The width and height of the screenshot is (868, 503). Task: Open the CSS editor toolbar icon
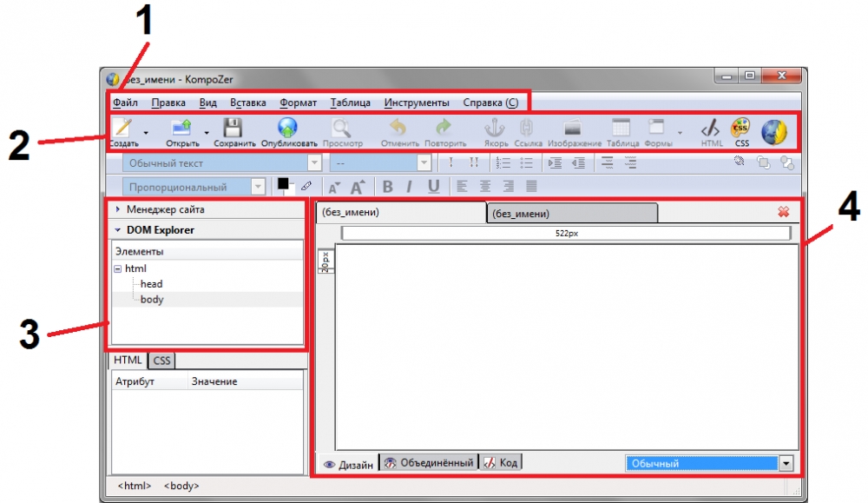740,128
